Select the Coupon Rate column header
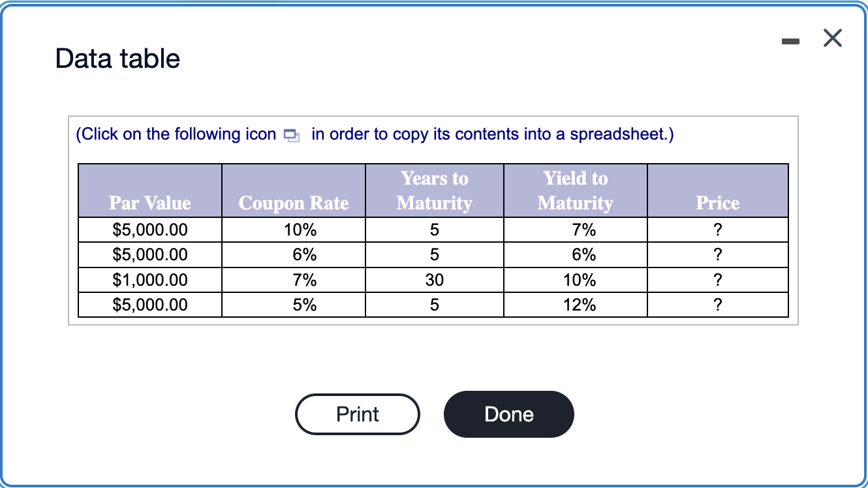The width and height of the screenshot is (868, 488). [x=293, y=203]
